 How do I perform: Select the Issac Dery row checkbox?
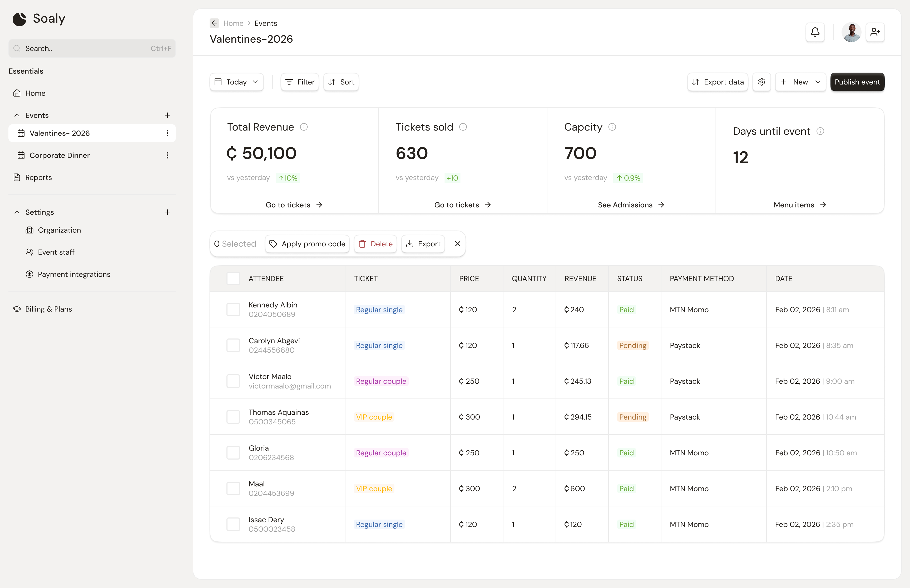[233, 525]
